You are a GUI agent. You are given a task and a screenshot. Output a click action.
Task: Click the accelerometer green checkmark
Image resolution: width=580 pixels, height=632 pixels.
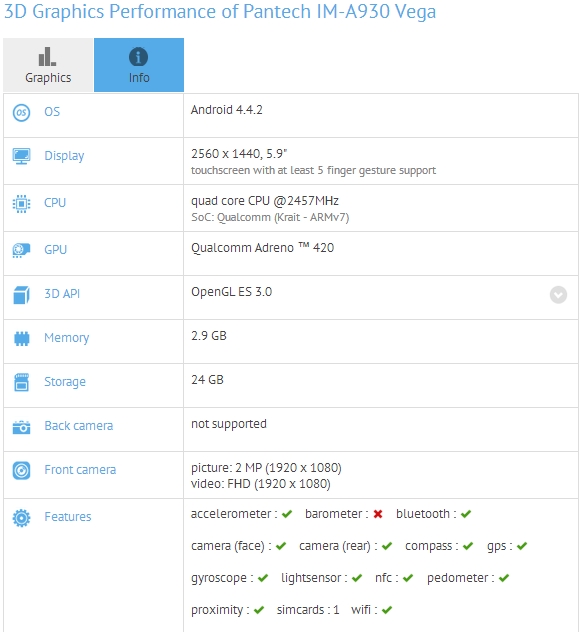tap(287, 514)
